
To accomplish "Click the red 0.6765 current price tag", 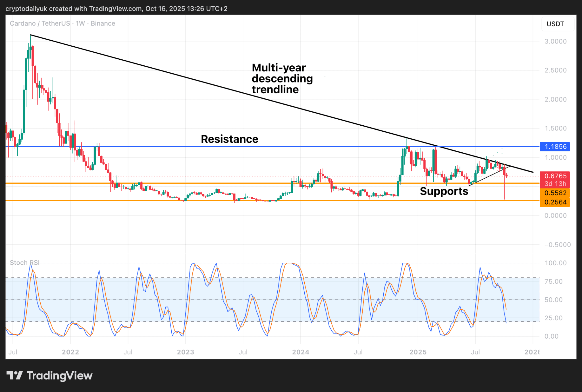I will click(x=555, y=176).
